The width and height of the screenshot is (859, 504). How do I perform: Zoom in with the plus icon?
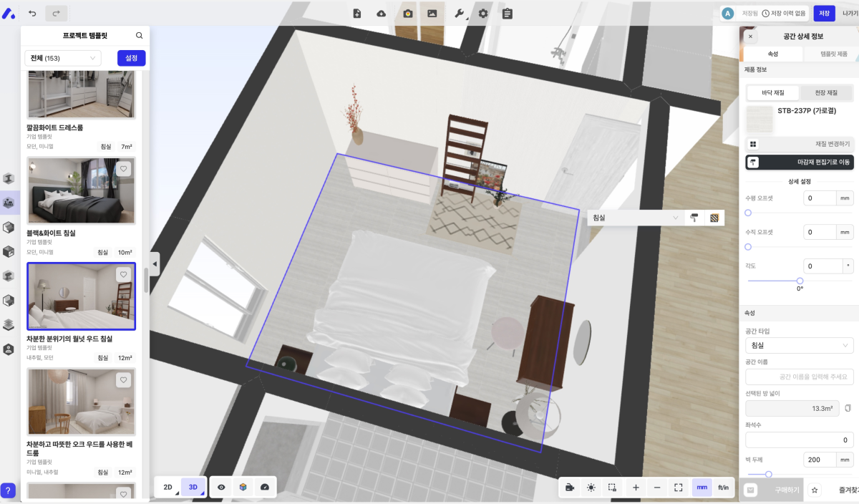click(636, 487)
